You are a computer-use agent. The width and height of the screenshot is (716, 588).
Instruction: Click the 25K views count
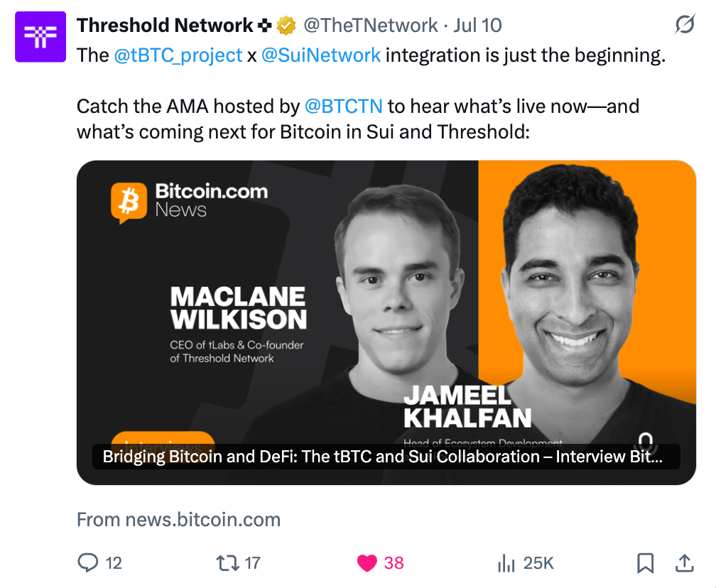538,563
